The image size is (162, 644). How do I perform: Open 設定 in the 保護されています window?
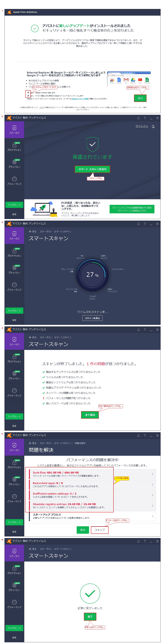14,214
